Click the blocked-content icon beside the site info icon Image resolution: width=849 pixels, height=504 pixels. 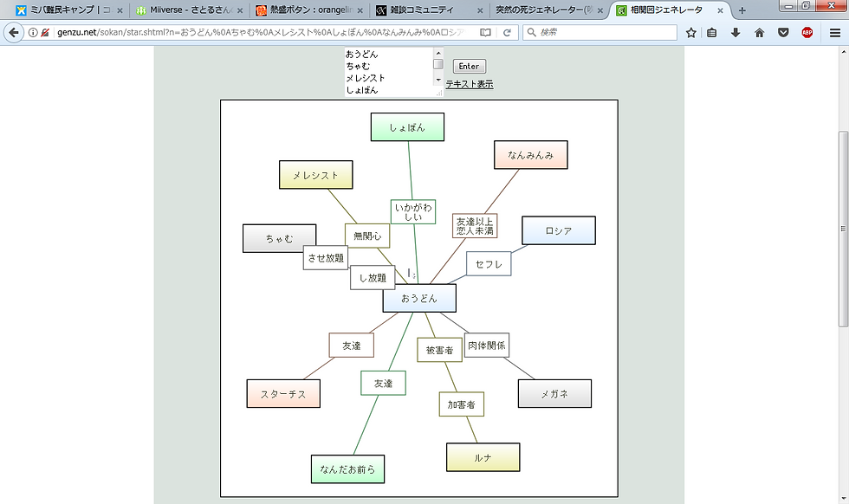point(45,33)
